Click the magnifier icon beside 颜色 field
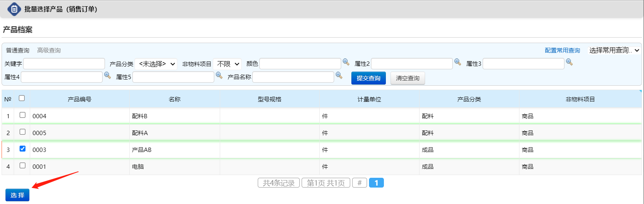The image size is (644, 204). 346,62
